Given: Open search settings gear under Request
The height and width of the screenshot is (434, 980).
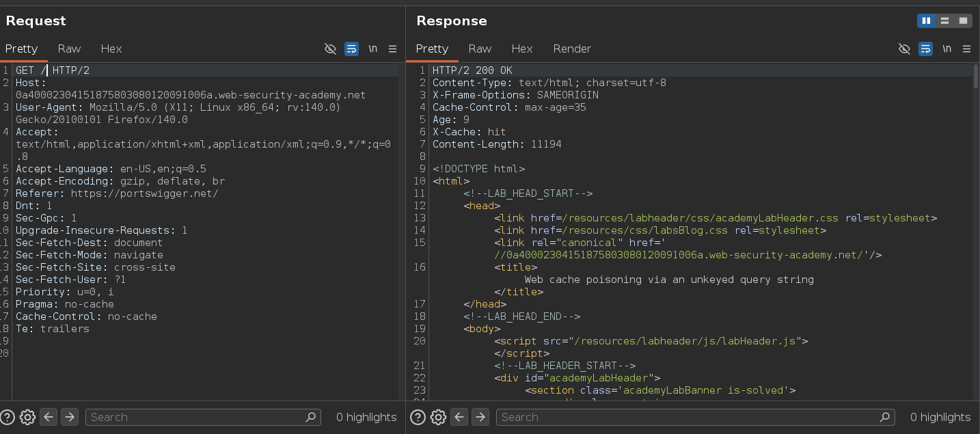Looking at the screenshot, I should click(x=27, y=417).
